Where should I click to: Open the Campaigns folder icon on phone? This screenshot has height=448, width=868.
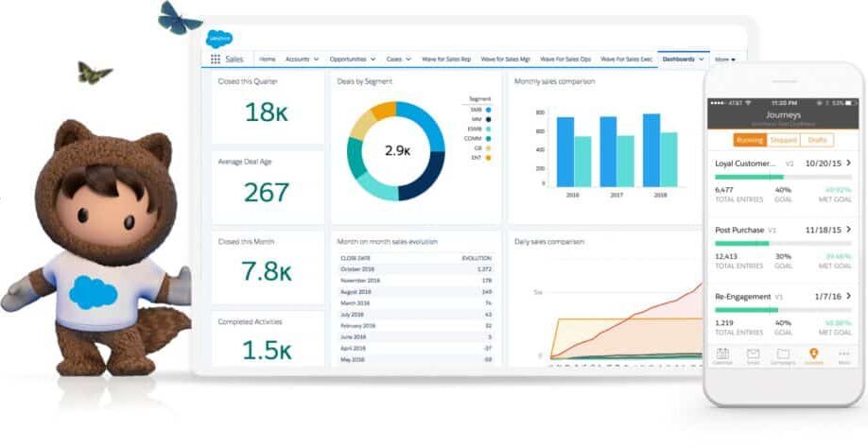tap(783, 354)
